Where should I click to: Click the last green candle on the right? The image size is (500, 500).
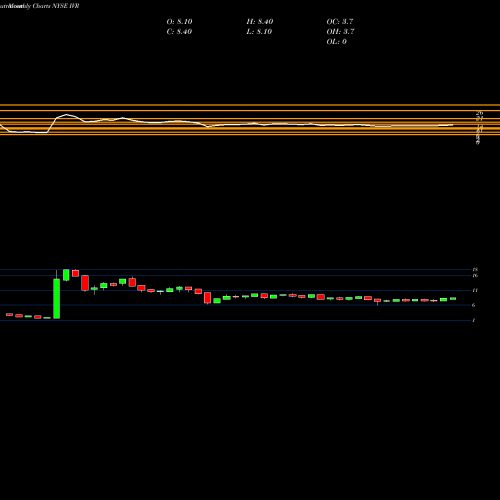(x=453, y=299)
